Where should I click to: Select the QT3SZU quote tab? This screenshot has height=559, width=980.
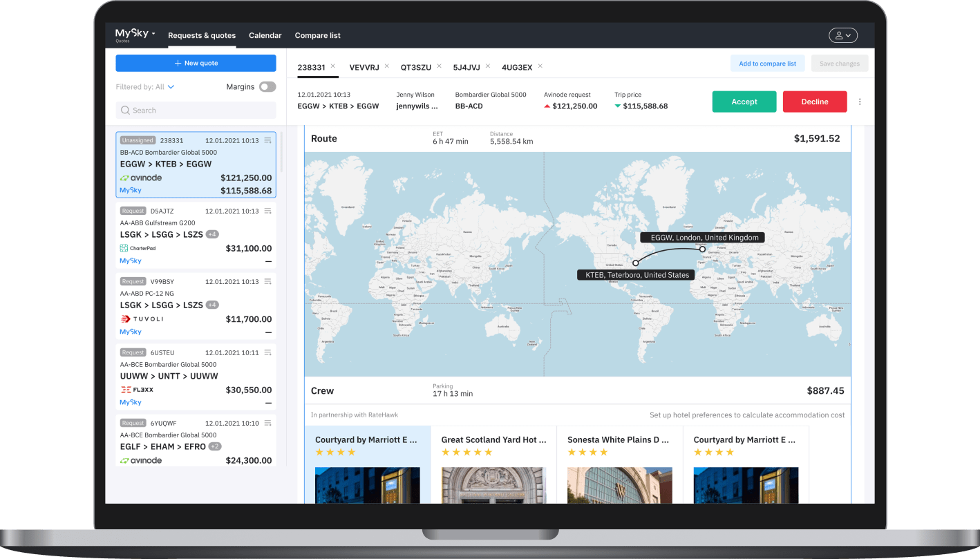click(x=416, y=67)
